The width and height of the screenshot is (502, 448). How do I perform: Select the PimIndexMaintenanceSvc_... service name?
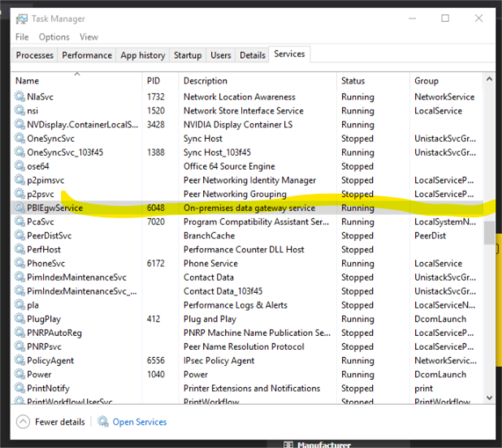[x=82, y=291]
